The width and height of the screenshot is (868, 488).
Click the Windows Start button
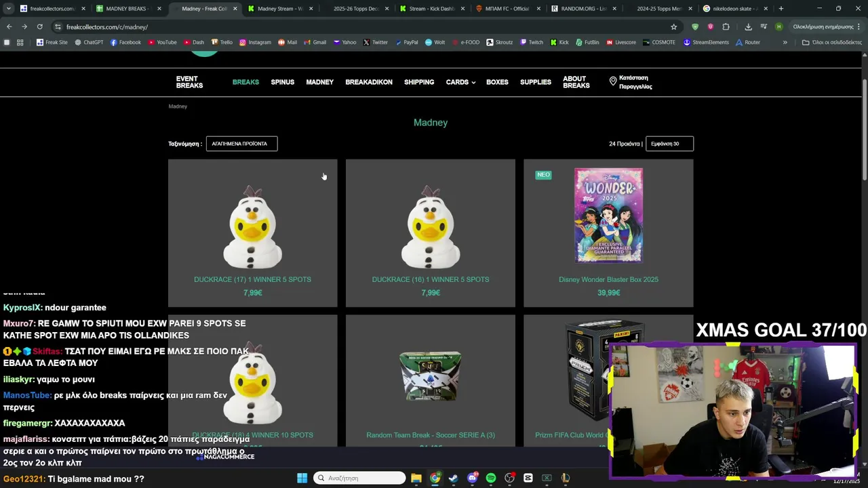point(302,478)
